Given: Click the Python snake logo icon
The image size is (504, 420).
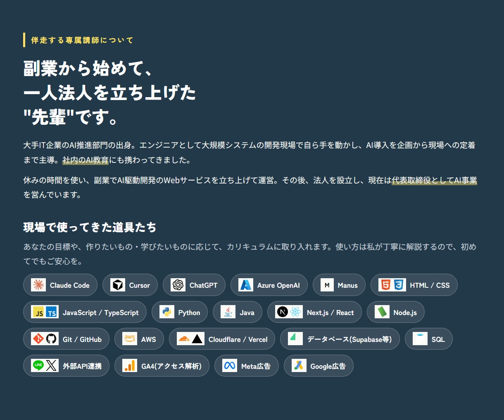Looking at the screenshot, I should [167, 312].
